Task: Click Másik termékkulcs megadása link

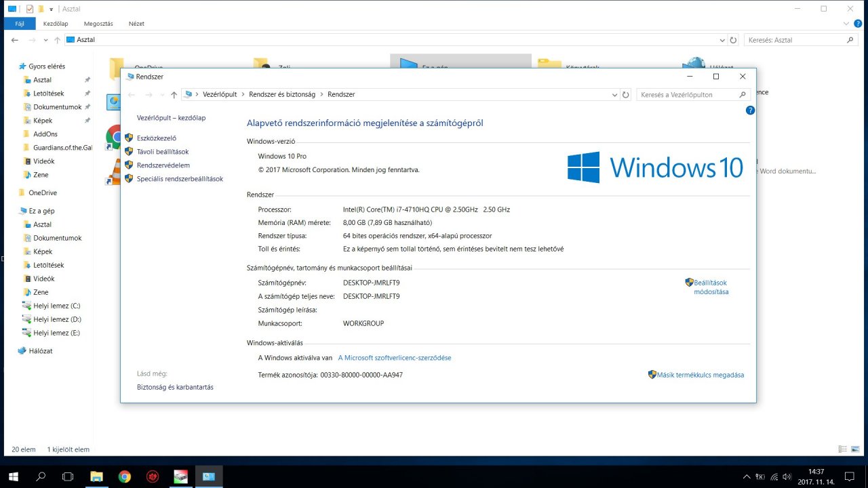Action: (701, 375)
